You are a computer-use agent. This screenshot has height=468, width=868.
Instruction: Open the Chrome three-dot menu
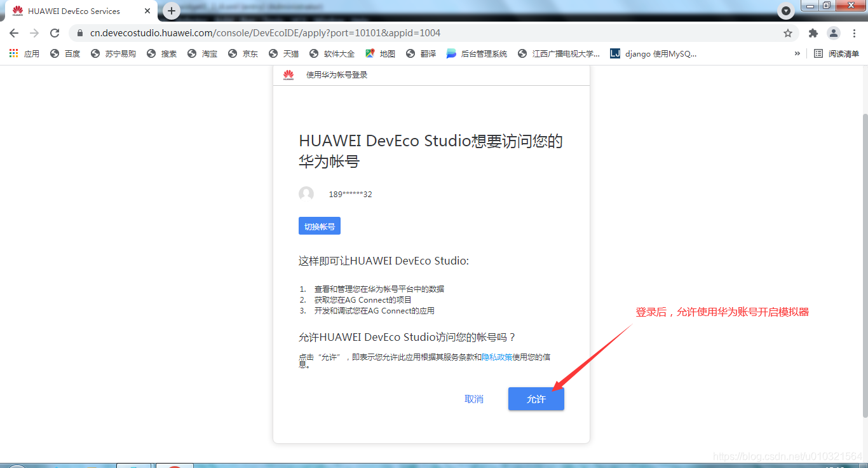(854, 33)
